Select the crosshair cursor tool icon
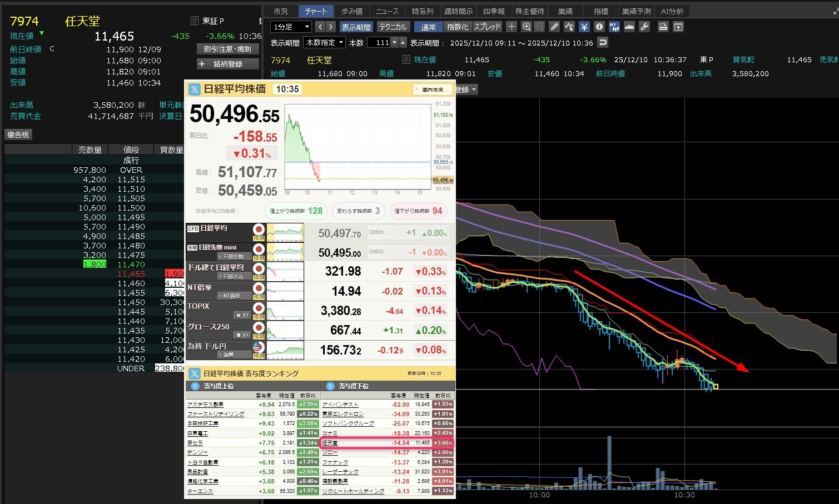Image resolution: width=839 pixels, height=504 pixels. pos(512,27)
